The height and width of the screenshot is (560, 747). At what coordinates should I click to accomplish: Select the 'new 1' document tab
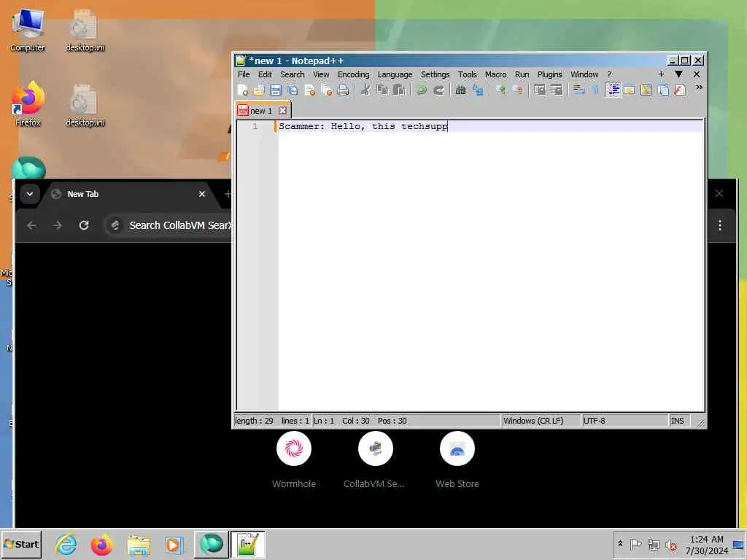click(x=261, y=111)
